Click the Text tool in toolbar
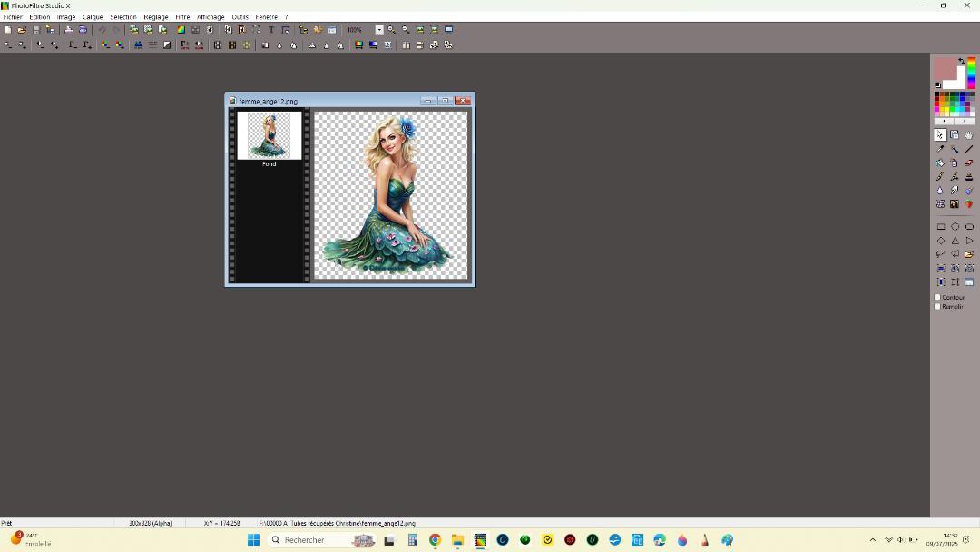This screenshot has width=980, height=552. point(271,30)
